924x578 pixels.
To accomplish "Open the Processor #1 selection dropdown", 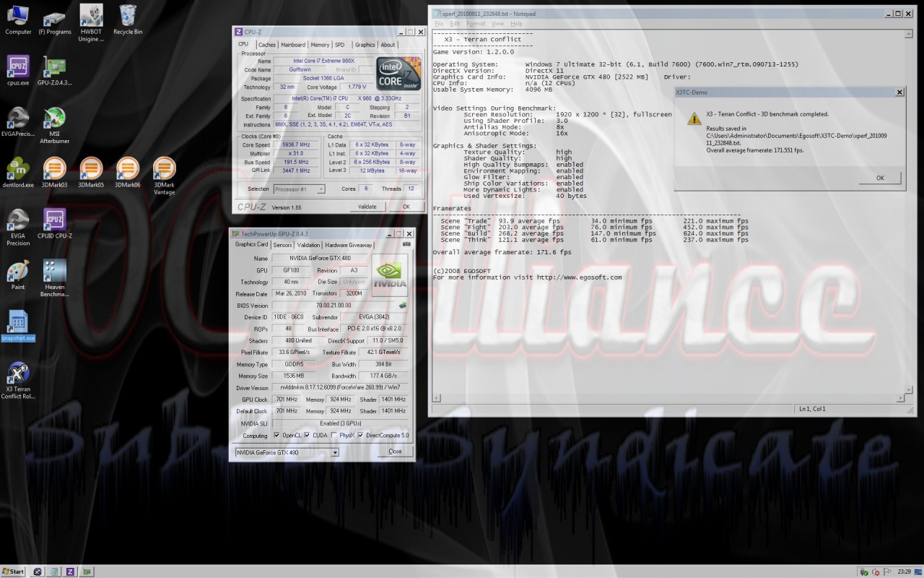I will point(321,189).
